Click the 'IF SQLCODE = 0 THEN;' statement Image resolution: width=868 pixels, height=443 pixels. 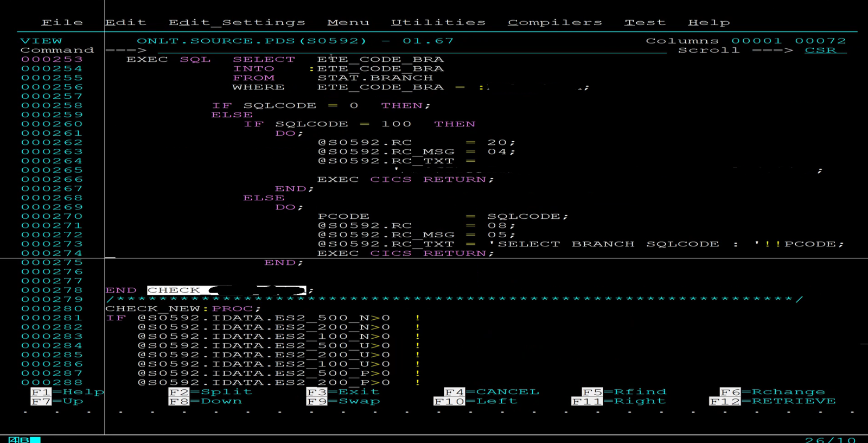click(321, 105)
